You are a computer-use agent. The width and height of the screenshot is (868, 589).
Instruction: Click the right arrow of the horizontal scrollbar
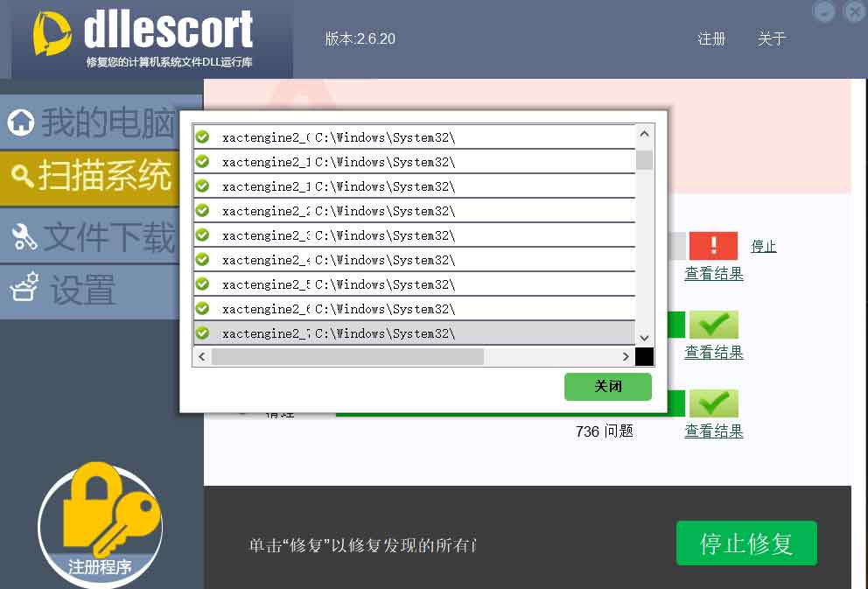click(x=624, y=356)
